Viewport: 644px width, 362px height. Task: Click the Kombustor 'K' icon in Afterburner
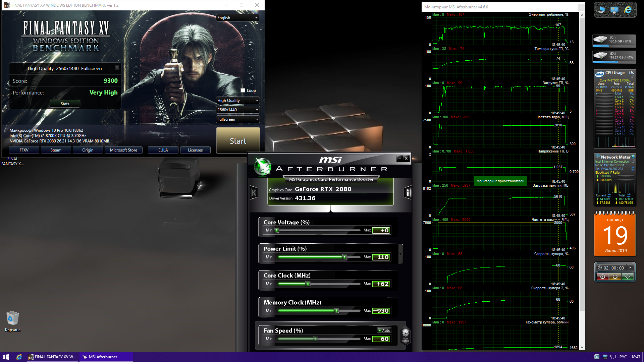[254, 193]
